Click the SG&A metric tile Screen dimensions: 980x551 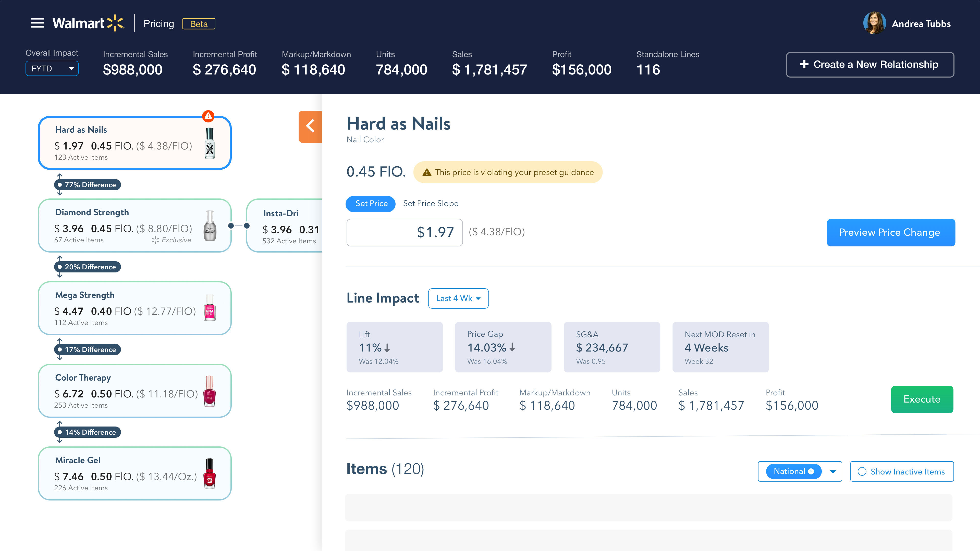tap(612, 347)
